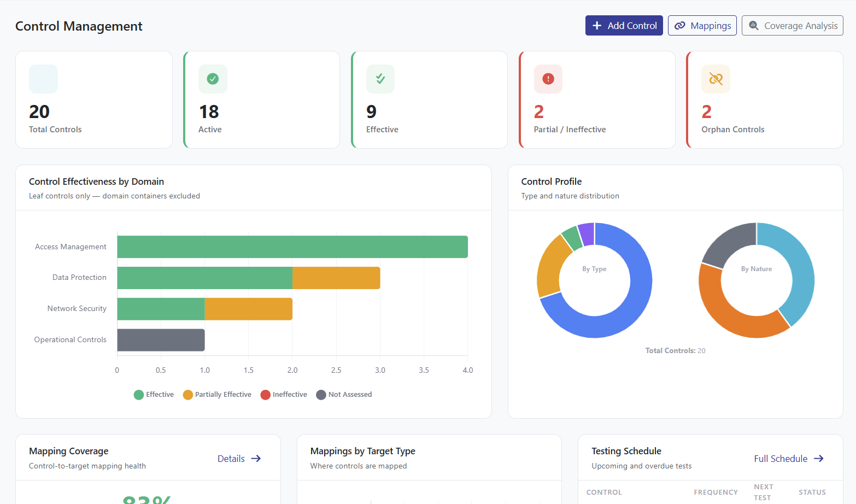Click the Data Protection green bar segment
856x504 pixels.
(x=205, y=278)
